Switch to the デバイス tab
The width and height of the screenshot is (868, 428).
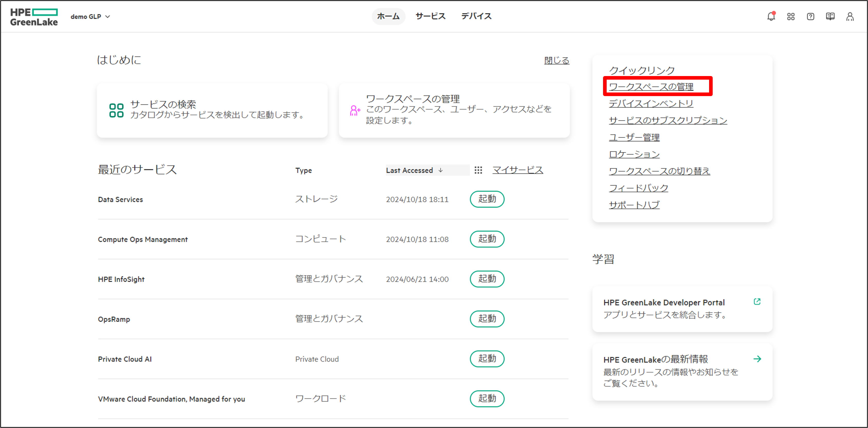[476, 16]
